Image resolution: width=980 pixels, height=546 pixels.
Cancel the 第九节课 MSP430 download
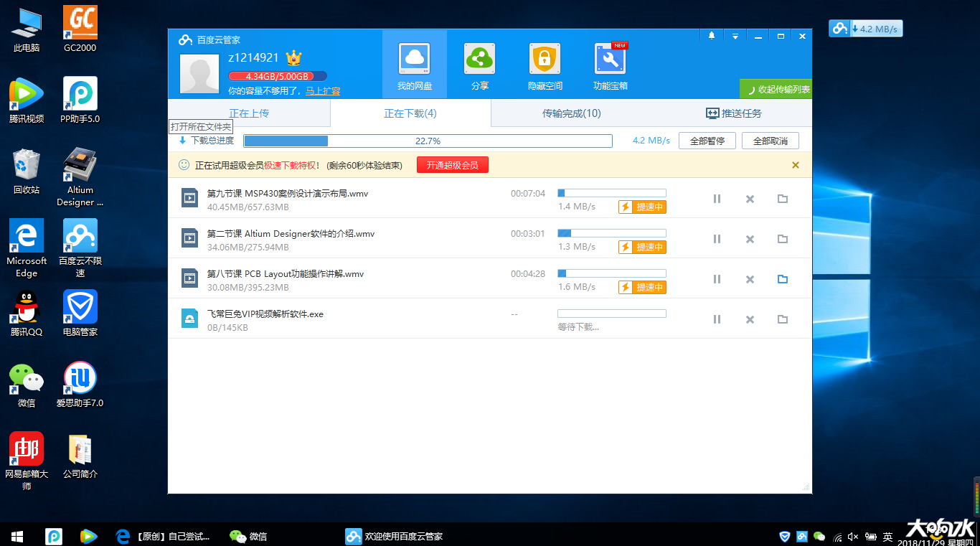click(x=750, y=199)
